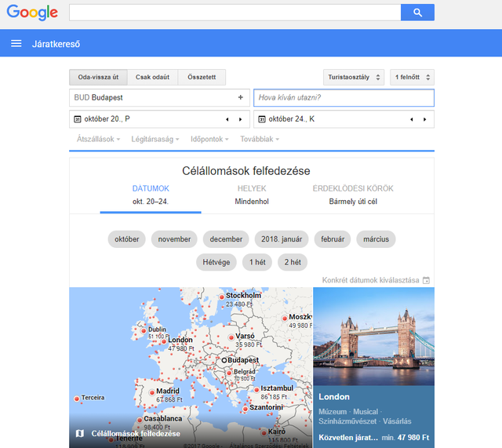Screen dimensions: 502x448
Task: Toggle the november month chip
Action: tap(174, 239)
